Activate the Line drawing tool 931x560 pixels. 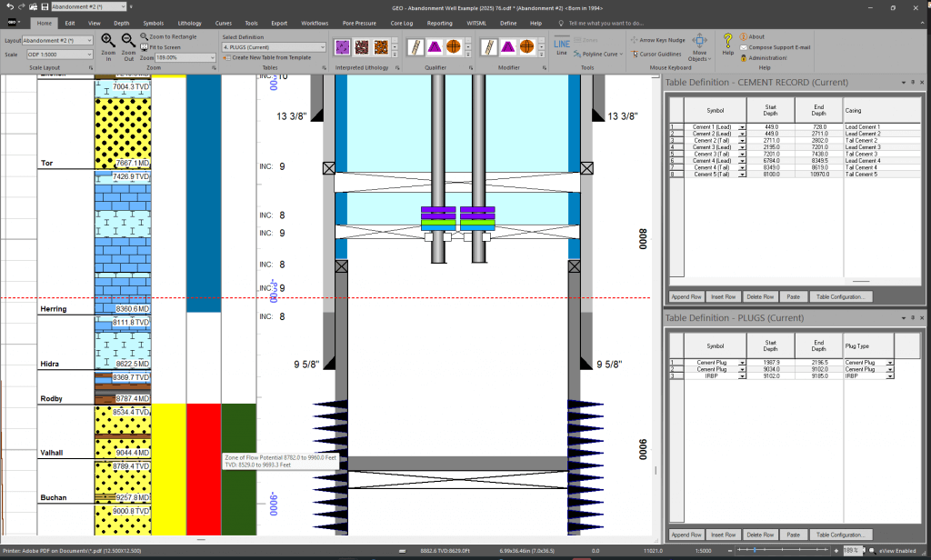(x=562, y=47)
